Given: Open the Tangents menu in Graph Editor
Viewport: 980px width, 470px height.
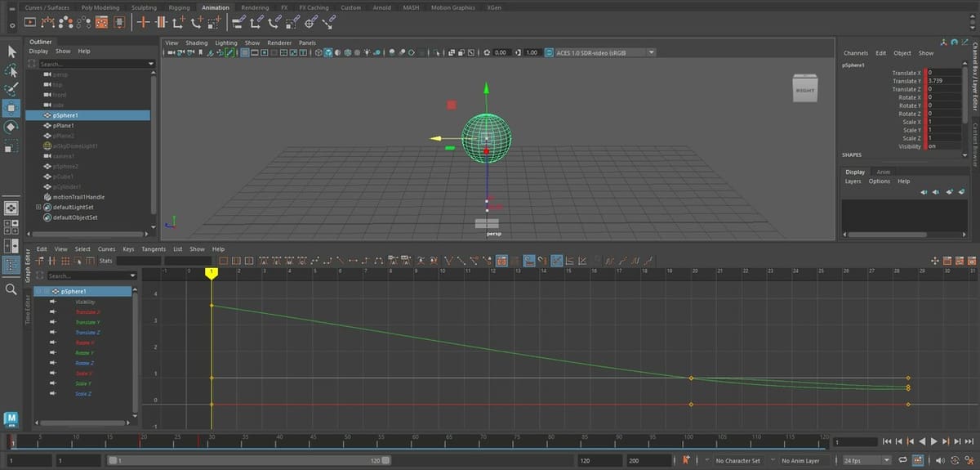Looking at the screenshot, I should 154,248.
